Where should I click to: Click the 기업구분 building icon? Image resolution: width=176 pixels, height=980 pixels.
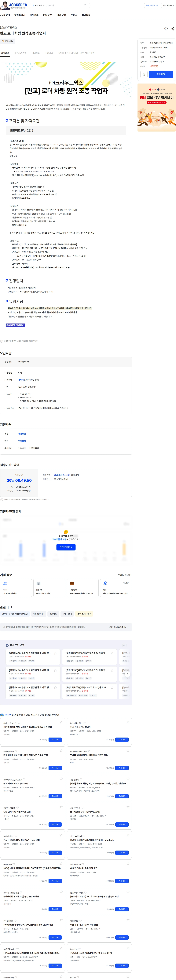[38, 583]
